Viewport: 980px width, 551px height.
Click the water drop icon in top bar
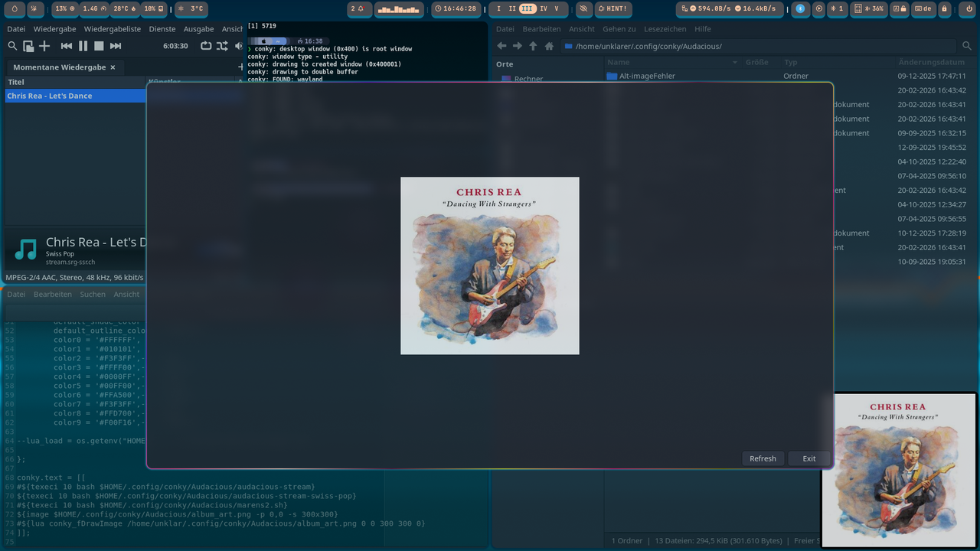point(15,8)
